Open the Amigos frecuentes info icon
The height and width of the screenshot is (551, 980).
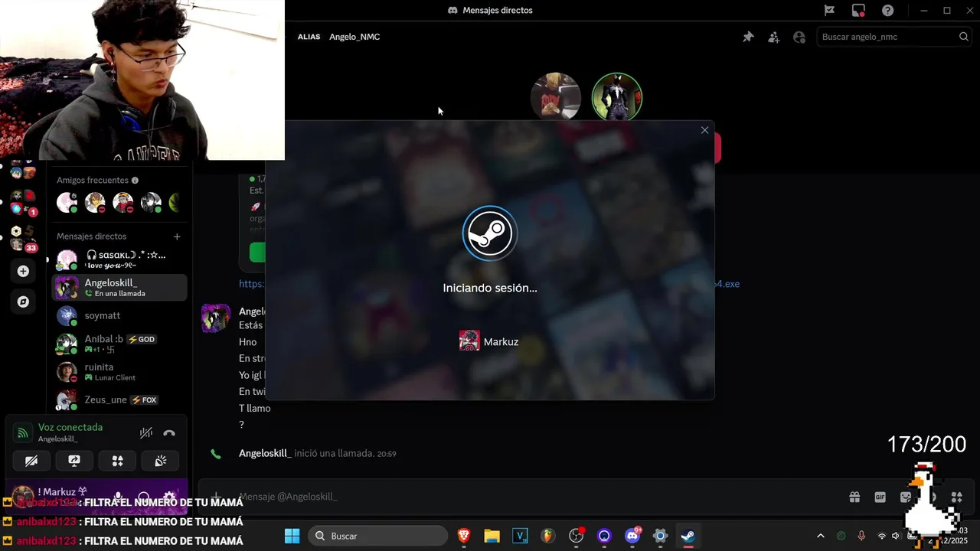[x=135, y=181]
